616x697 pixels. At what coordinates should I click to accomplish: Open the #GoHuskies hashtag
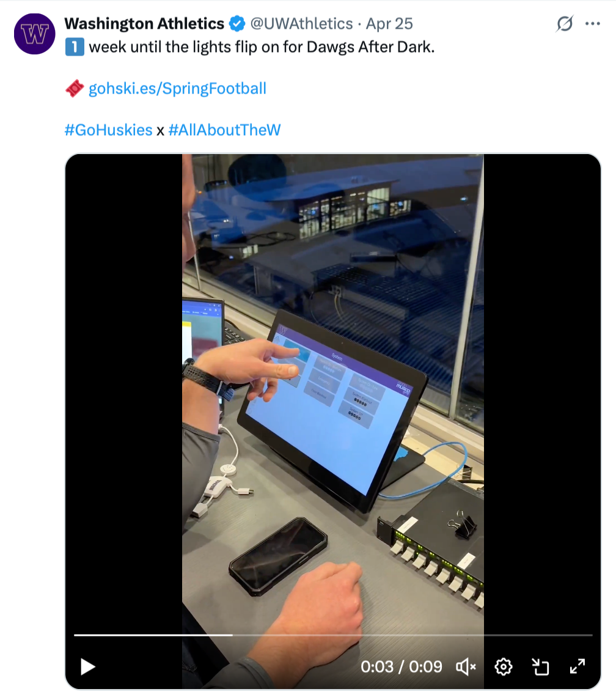click(x=108, y=130)
